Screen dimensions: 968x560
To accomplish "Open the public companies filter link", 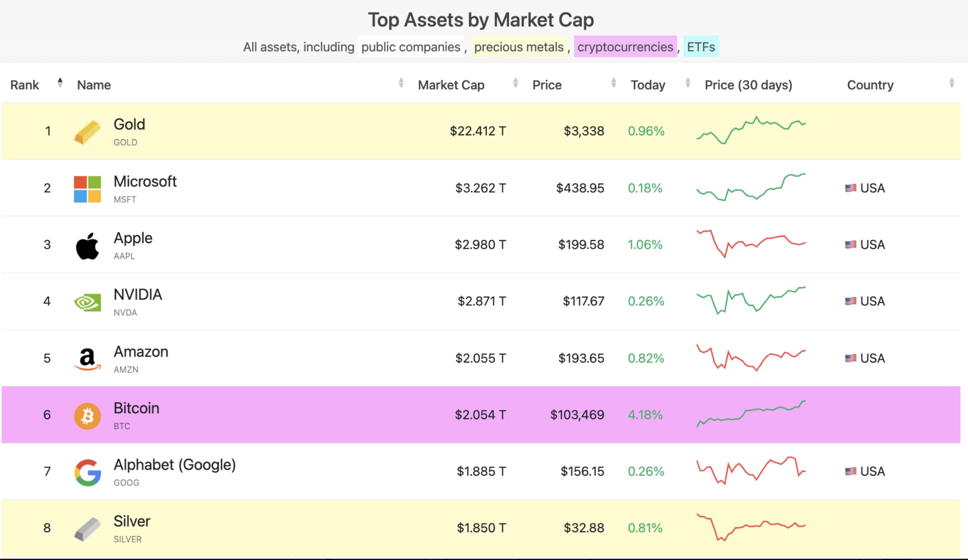I will [411, 47].
